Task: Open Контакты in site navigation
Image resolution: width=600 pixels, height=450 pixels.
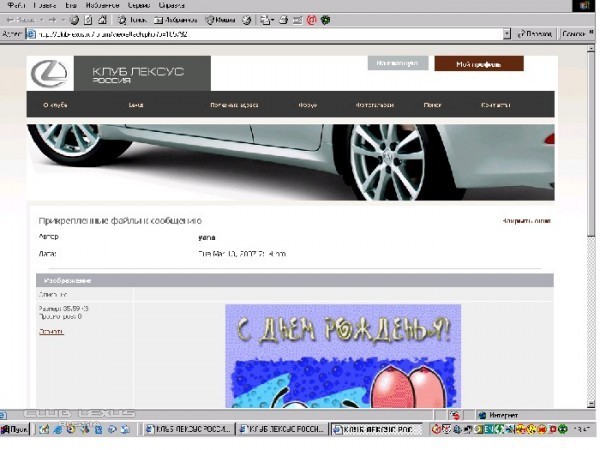Action: click(494, 104)
